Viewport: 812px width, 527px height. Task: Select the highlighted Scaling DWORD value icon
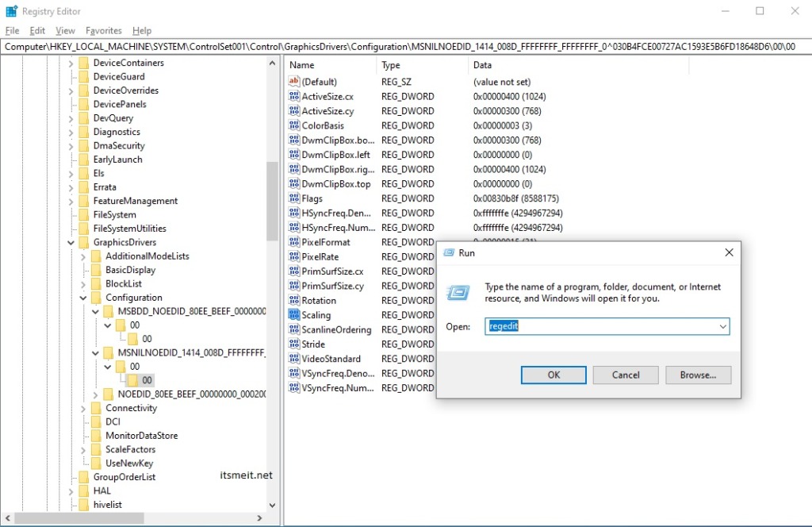[294, 315]
